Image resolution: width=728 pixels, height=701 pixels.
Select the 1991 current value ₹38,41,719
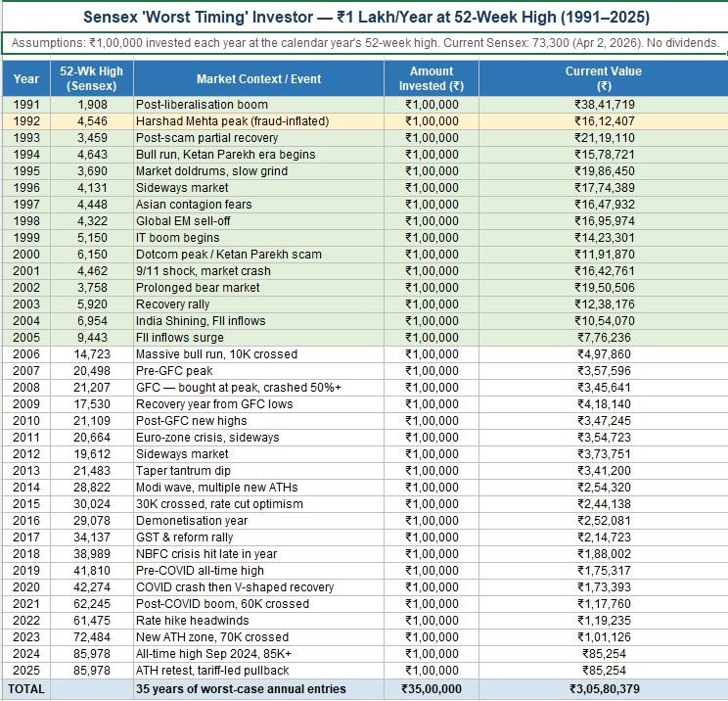click(603, 105)
